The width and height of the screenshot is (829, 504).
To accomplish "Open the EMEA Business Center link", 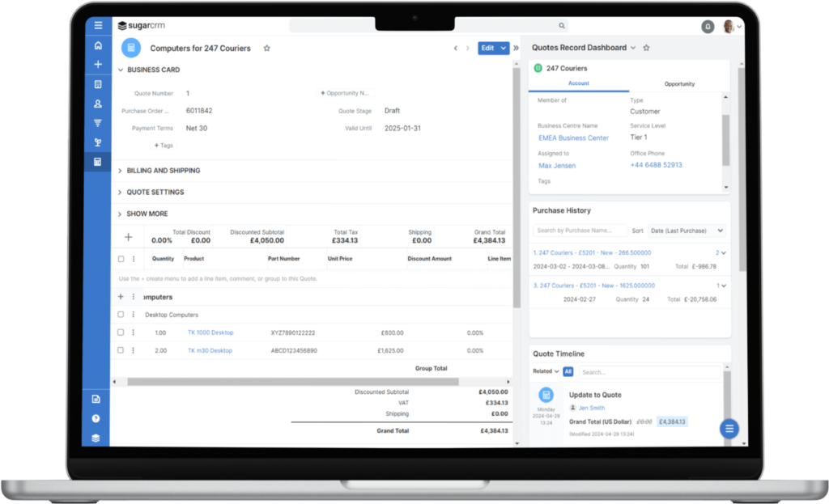I will tap(574, 138).
